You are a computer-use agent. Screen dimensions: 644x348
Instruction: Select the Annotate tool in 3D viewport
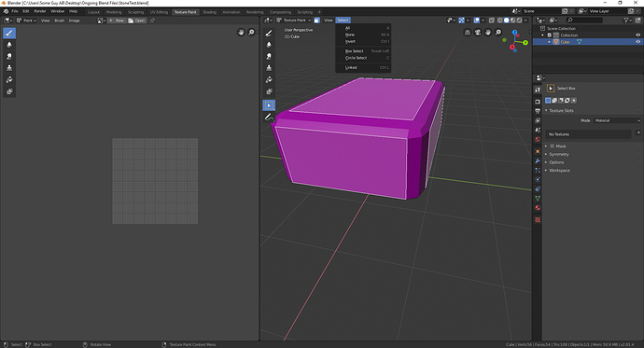(269, 118)
